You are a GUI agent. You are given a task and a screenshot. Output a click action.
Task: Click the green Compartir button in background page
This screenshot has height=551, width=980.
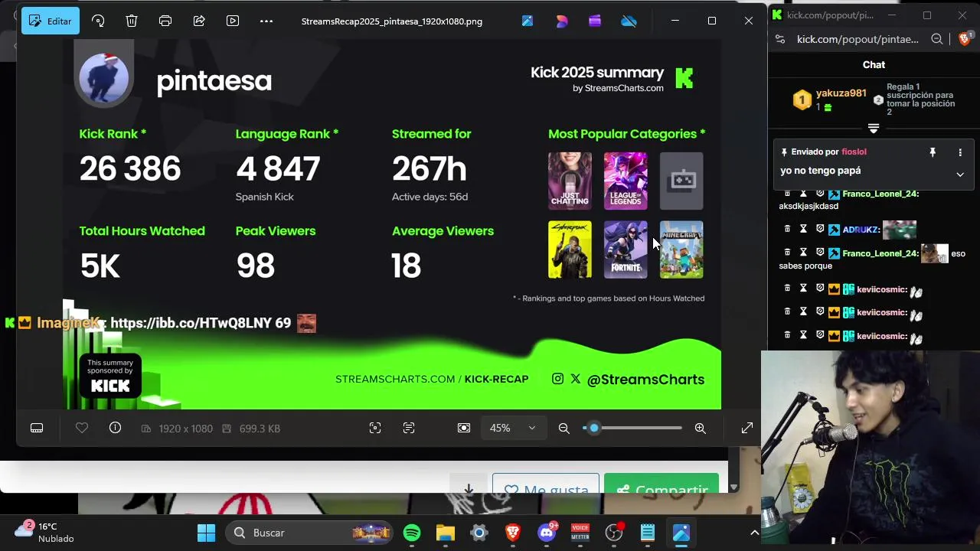[x=661, y=485]
